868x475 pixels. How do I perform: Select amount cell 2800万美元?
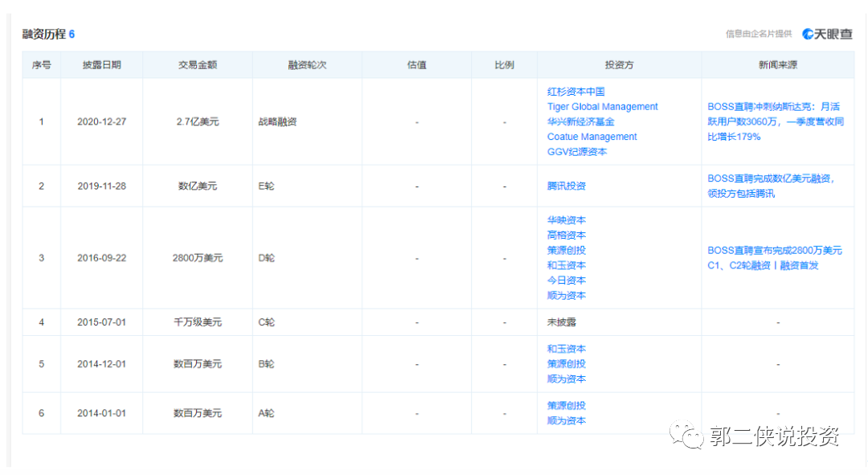coord(198,258)
